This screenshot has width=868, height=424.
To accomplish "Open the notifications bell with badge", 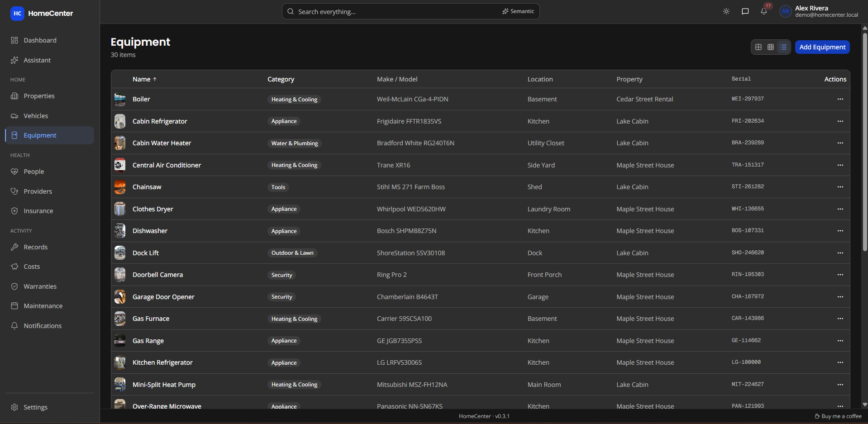I will coord(764,11).
